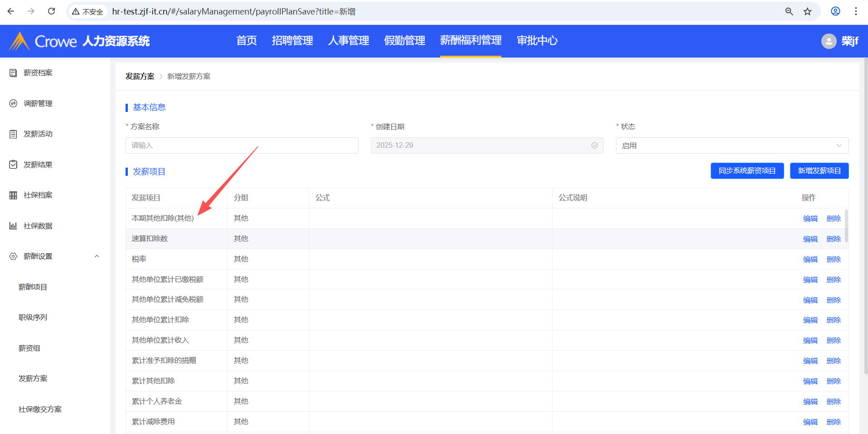Click the table vertical scrollbar
This screenshot has height=434, width=868.
(x=846, y=226)
